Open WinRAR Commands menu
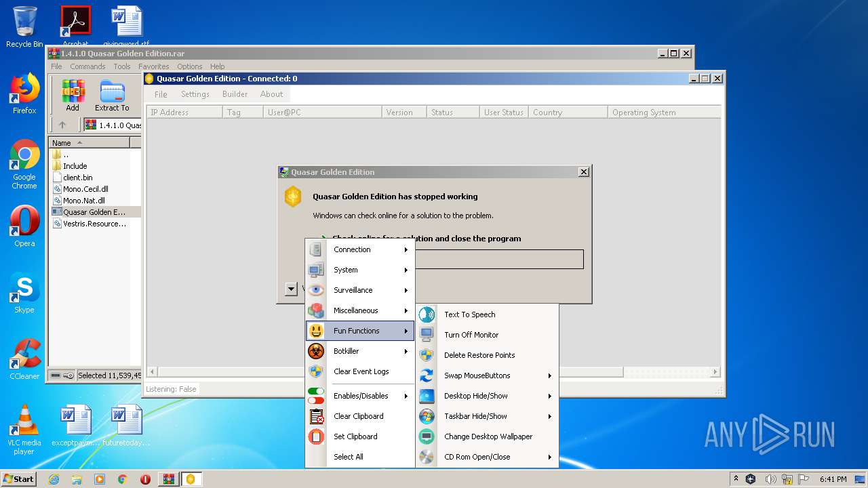The image size is (868, 488). click(87, 66)
